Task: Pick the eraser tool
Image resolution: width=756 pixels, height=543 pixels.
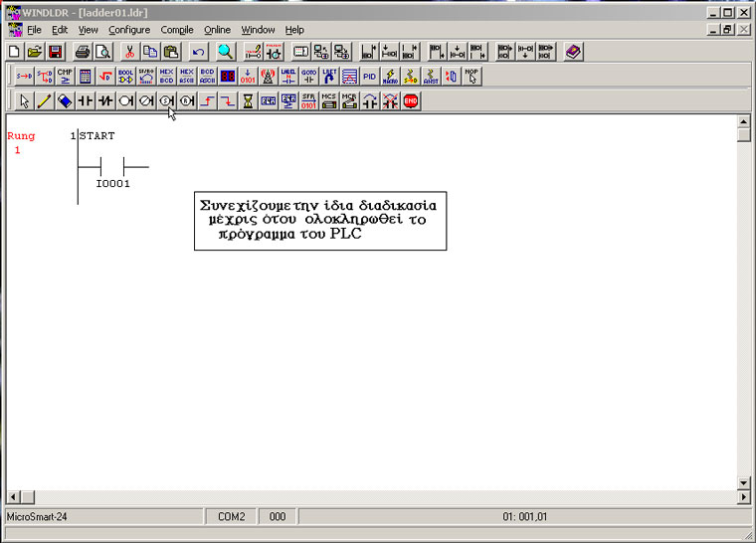Action: [x=64, y=100]
